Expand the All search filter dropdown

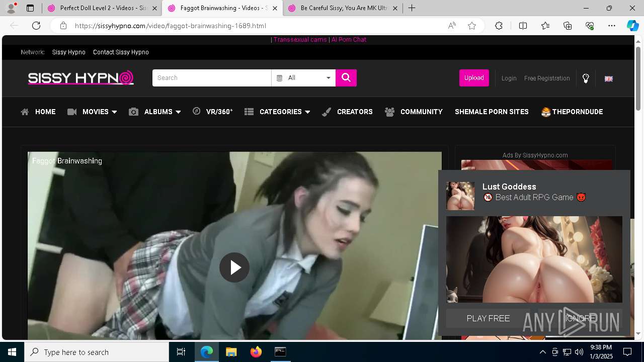pos(303,78)
